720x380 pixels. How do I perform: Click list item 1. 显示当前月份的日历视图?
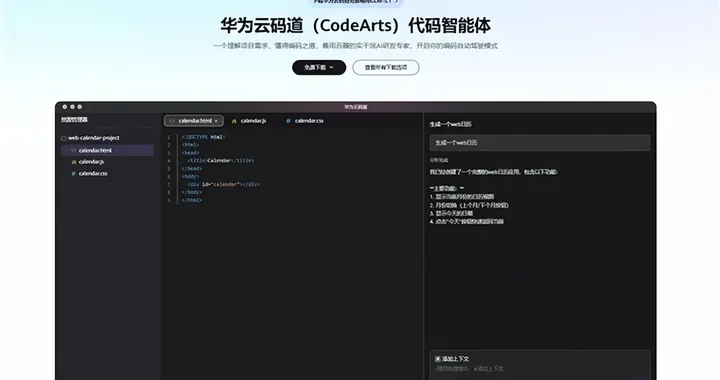462,196
